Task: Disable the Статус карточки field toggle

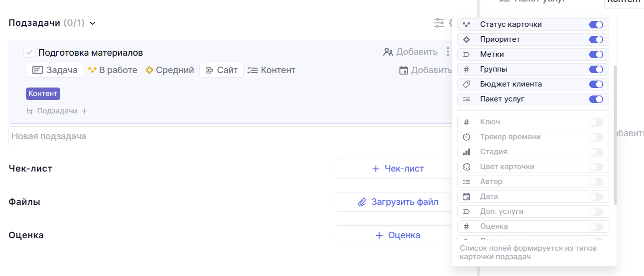Action: tap(596, 24)
